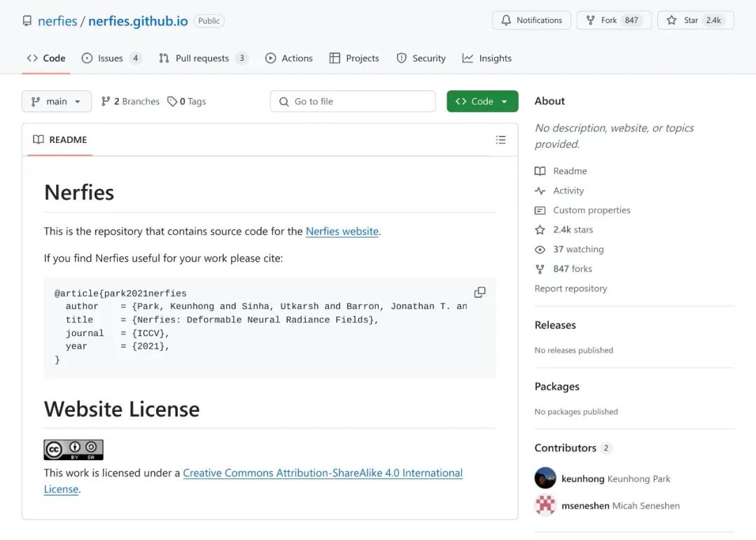
Task: Click mseneshen's avatar image
Action: point(545,505)
